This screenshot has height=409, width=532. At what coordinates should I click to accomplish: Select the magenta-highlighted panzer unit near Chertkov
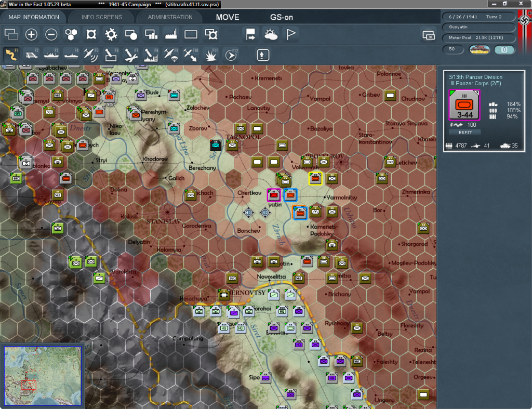274,195
